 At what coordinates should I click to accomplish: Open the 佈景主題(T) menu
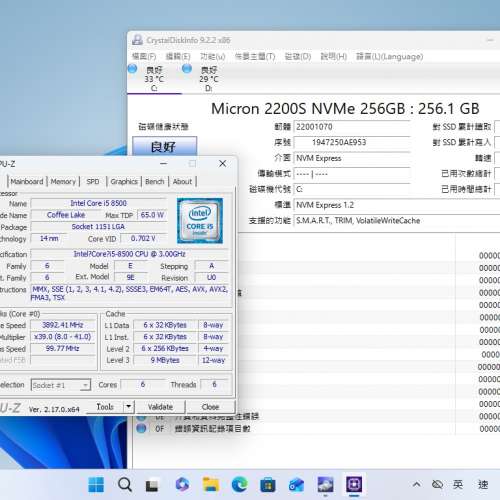click(255, 57)
